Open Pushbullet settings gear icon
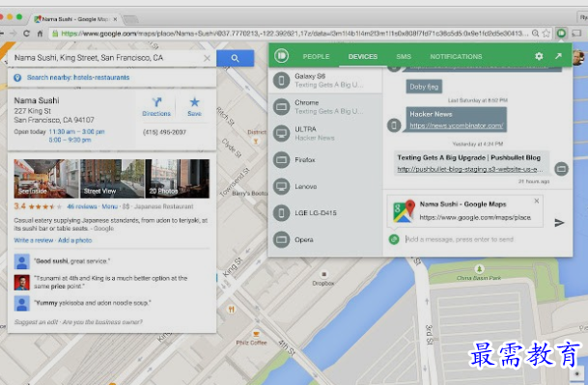 click(539, 56)
